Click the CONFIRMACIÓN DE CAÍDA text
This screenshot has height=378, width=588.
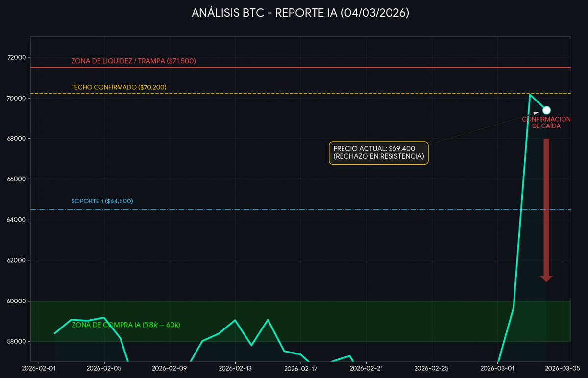click(546, 123)
